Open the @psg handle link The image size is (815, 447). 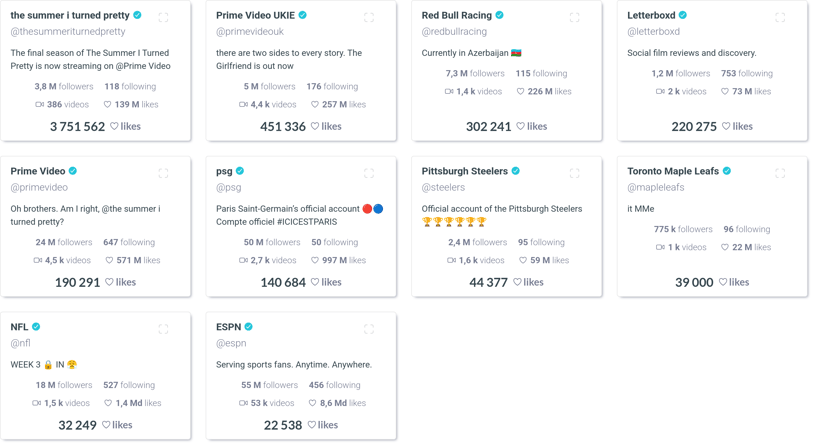[x=229, y=187]
